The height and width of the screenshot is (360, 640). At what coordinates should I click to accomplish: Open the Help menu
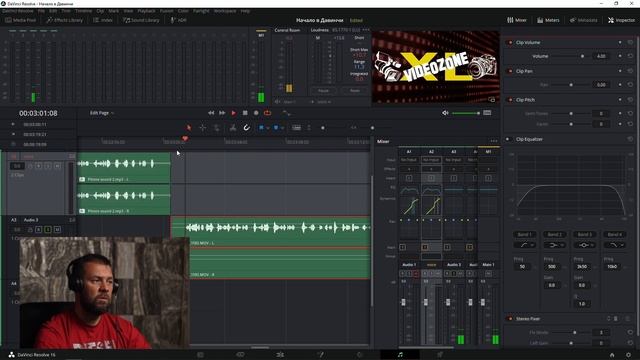coord(245,11)
